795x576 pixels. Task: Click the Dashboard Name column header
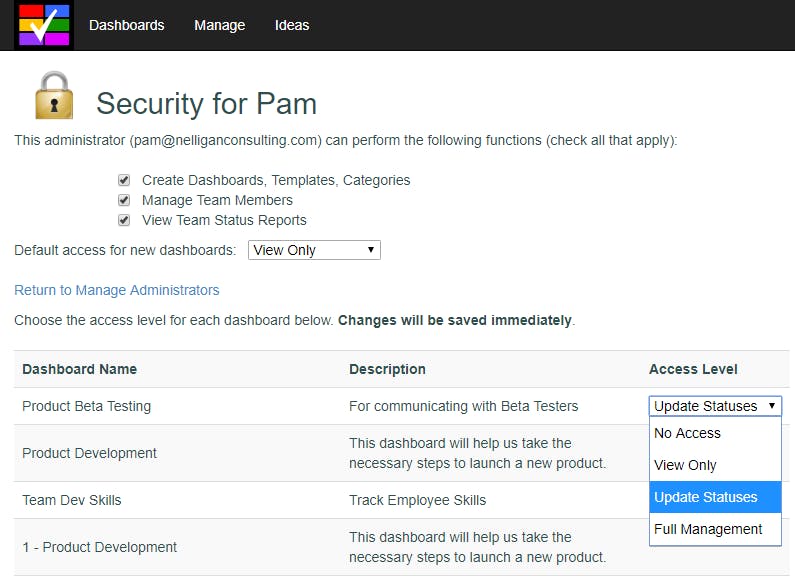point(80,369)
